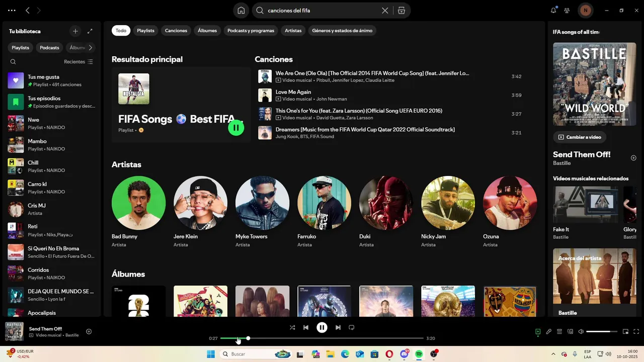
Task: Open the three-dots menu at top left
Action: pyautogui.click(x=12, y=10)
